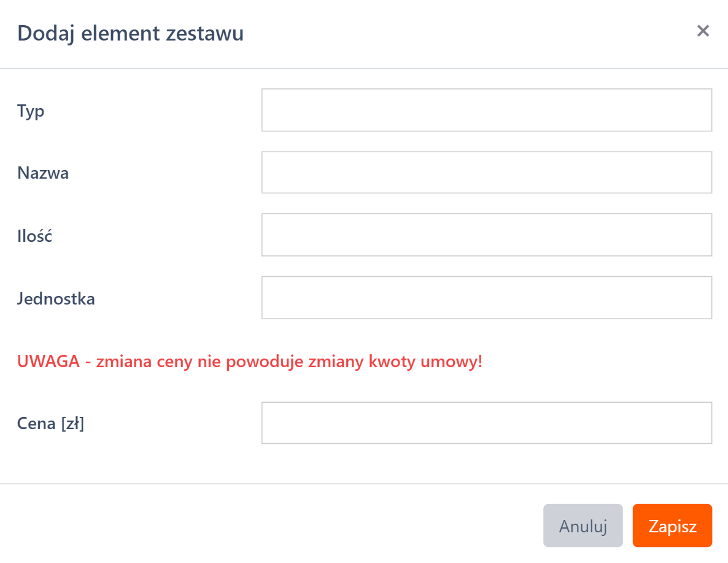This screenshot has width=728, height=563.
Task: Click the Nazwa label
Action: click(43, 173)
